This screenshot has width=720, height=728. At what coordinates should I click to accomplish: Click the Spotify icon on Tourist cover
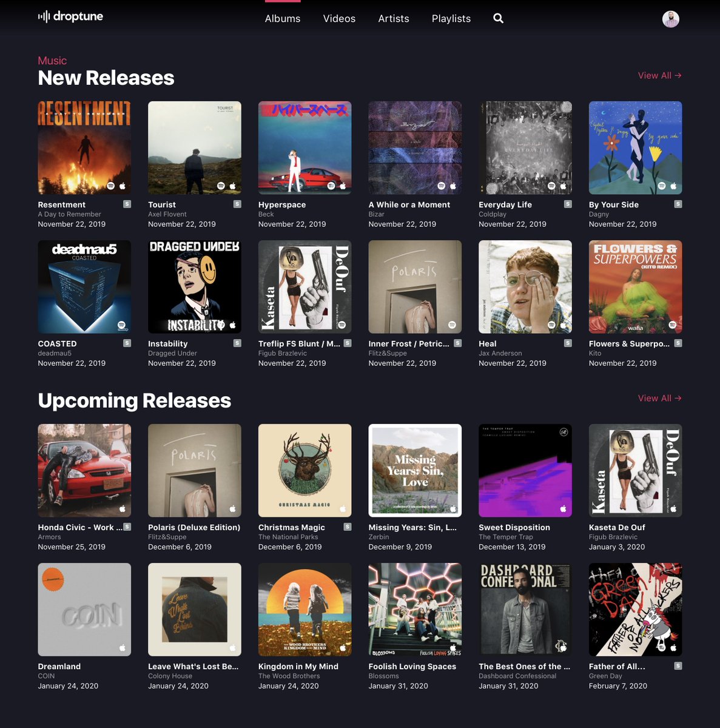pos(221,186)
